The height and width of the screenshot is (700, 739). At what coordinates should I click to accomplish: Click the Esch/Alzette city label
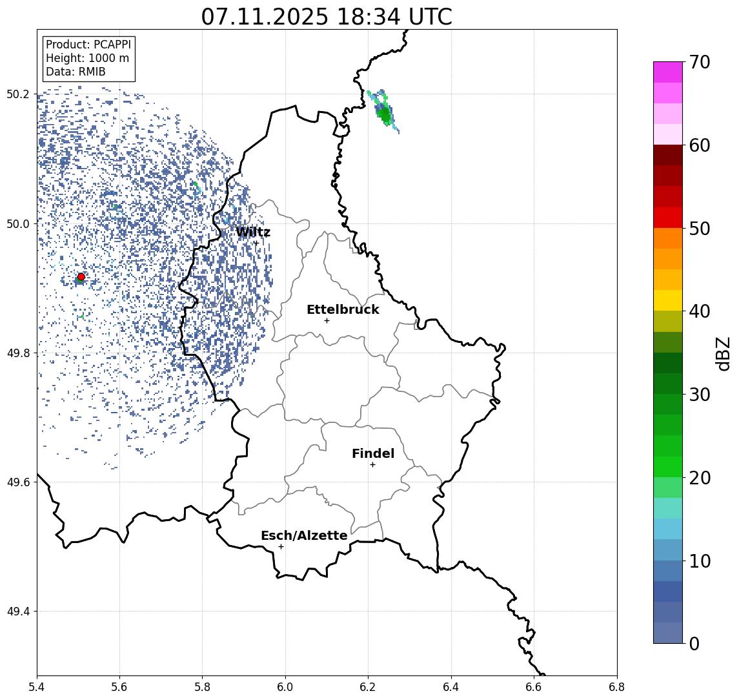coord(304,535)
